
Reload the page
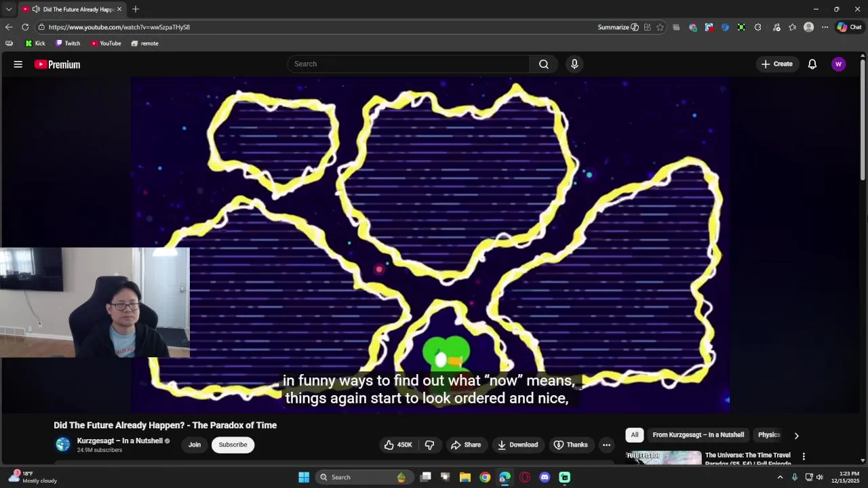[x=25, y=27]
